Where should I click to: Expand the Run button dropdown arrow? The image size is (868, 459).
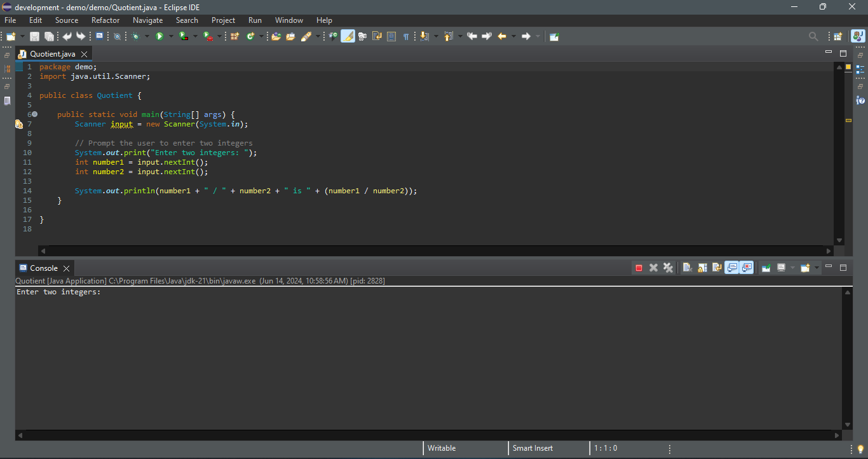171,36
